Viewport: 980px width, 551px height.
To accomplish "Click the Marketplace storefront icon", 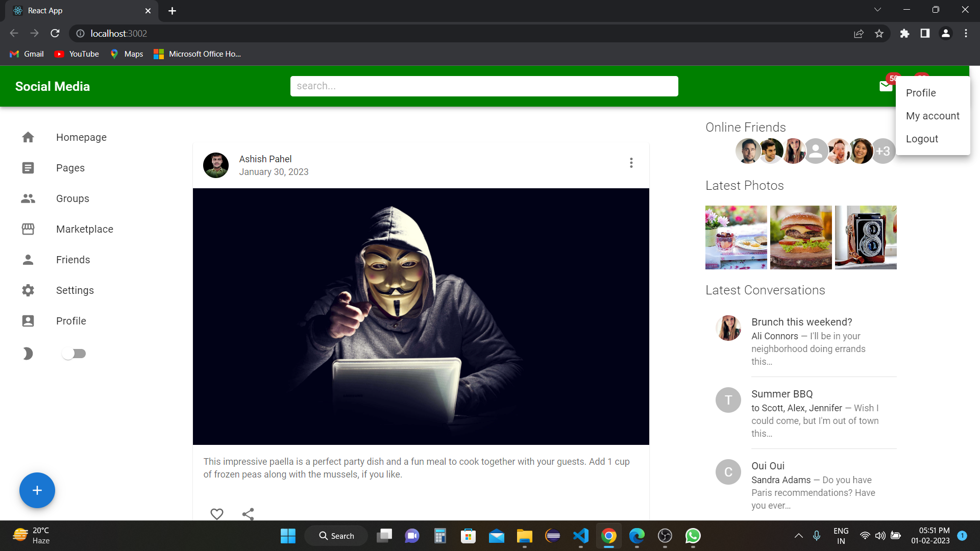I will [28, 229].
